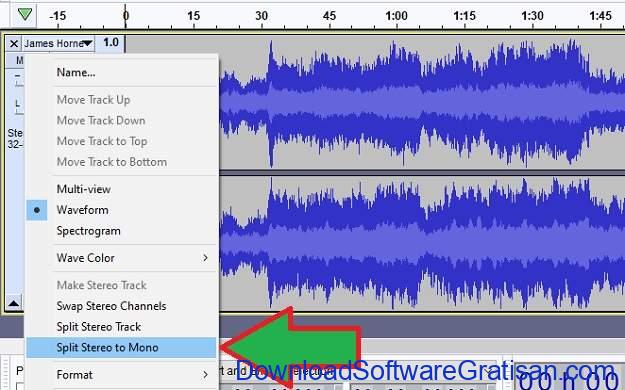Close the James Horner track with X
The height and width of the screenshot is (390, 625).
(x=14, y=43)
